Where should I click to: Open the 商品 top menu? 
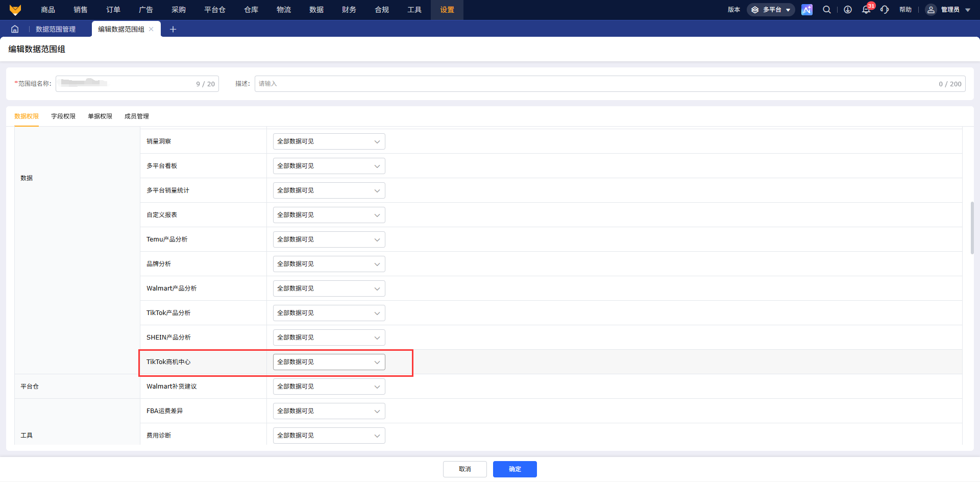pos(48,10)
